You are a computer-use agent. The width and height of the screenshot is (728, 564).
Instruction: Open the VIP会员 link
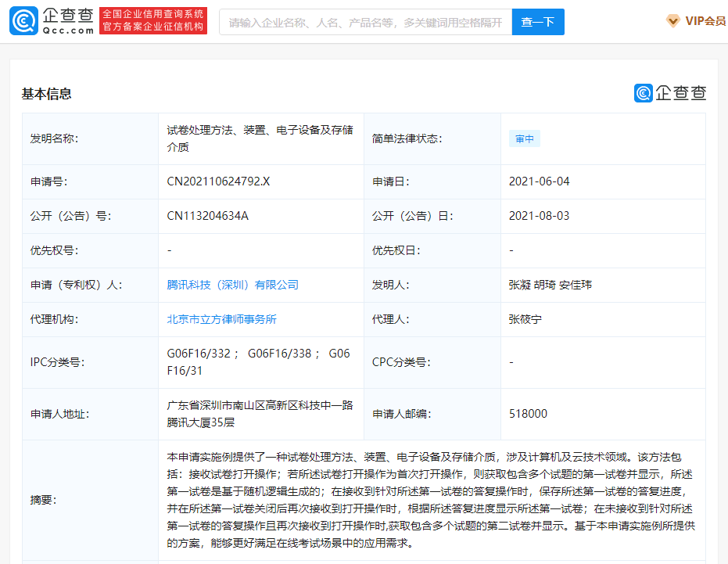tap(705, 21)
